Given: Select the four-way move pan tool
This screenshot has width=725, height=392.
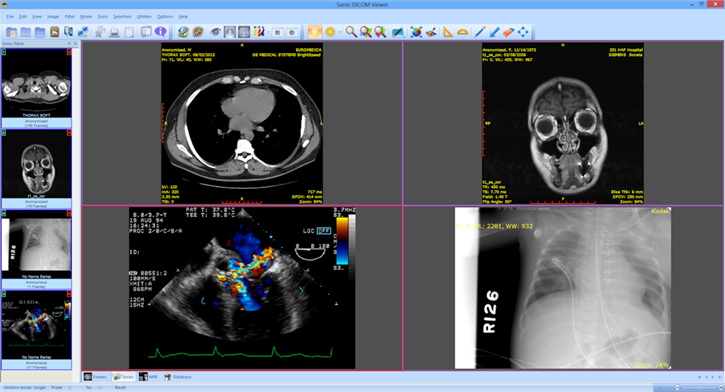Looking at the screenshot, I should [523, 32].
